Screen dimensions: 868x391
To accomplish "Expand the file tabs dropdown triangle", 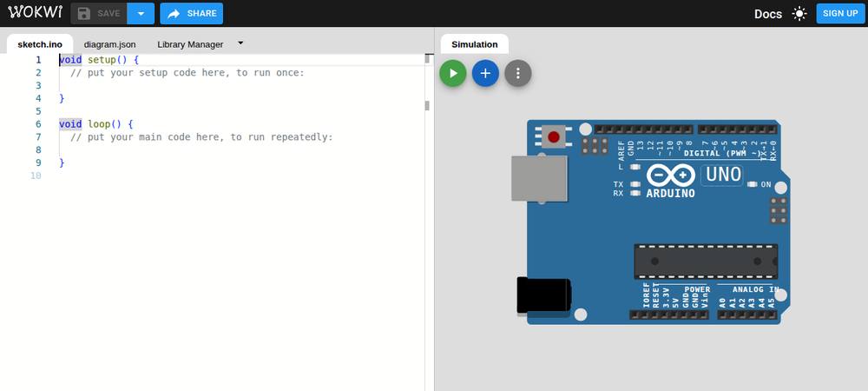I will click(x=240, y=43).
